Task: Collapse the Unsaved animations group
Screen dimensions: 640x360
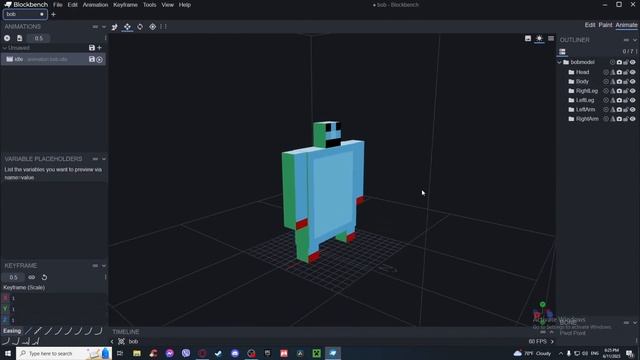Action: coord(4,48)
